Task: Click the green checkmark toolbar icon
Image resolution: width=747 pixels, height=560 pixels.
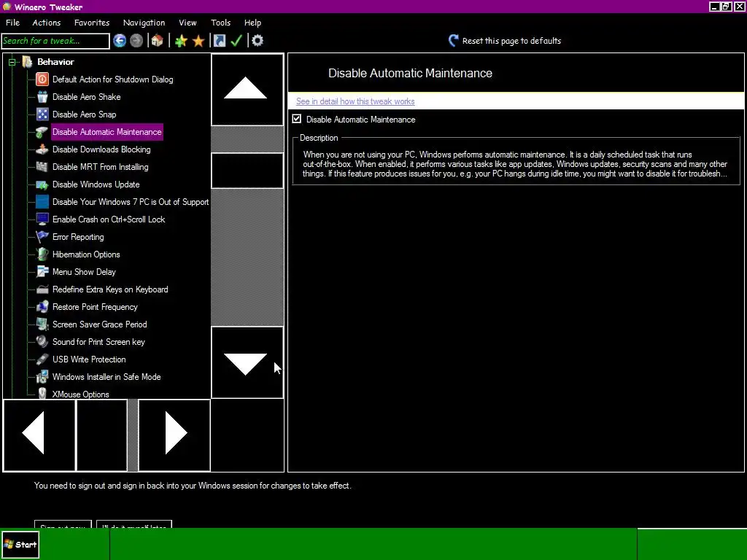Action: (236, 41)
